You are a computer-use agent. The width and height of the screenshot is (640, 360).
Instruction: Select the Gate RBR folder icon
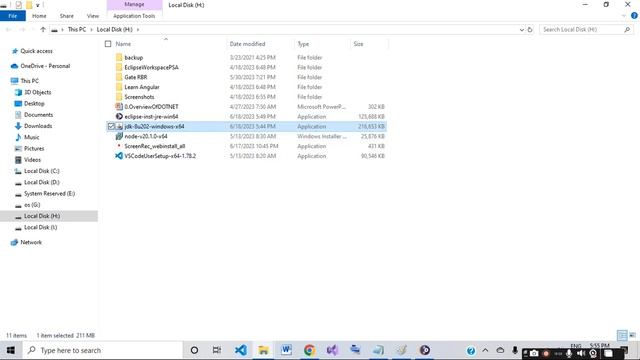click(x=119, y=77)
